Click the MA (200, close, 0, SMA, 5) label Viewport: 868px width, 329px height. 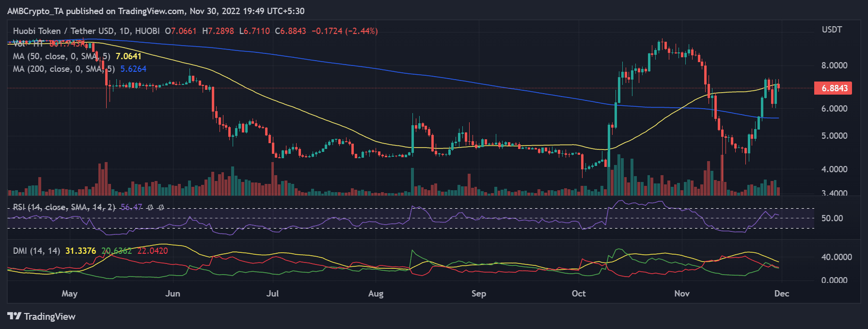[x=64, y=69]
